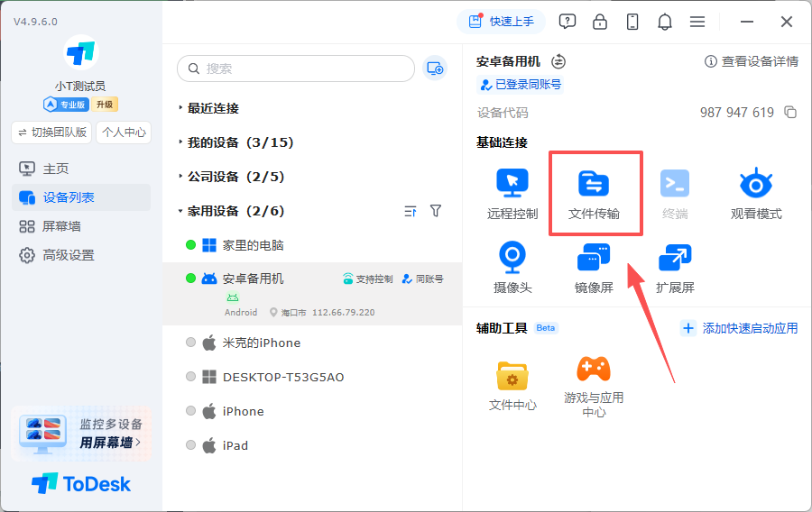Open the notification bell icon
Viewport: 812px width, 512px height.
pyautogui.click(x=665, y=22)
